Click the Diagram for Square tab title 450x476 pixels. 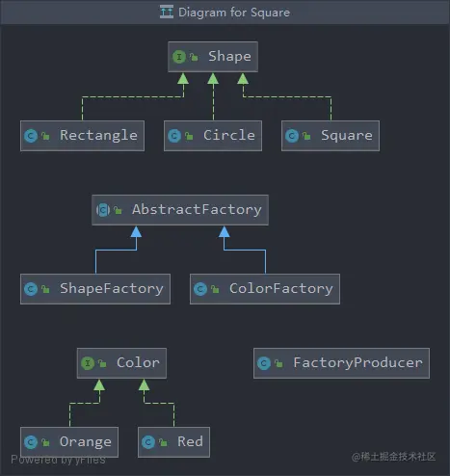tap(234, 13)
